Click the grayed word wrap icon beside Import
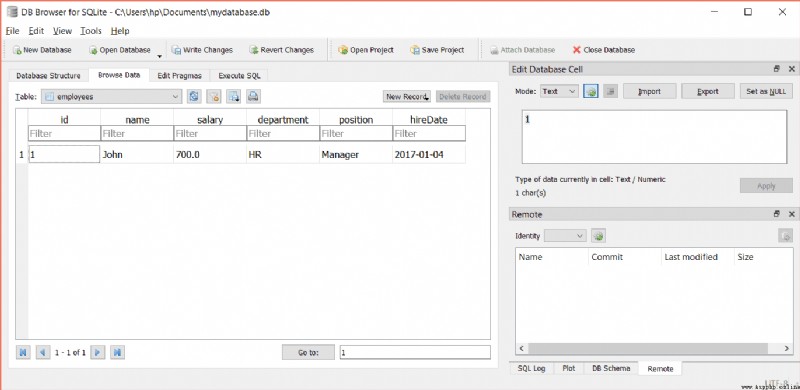 point(611,91)
